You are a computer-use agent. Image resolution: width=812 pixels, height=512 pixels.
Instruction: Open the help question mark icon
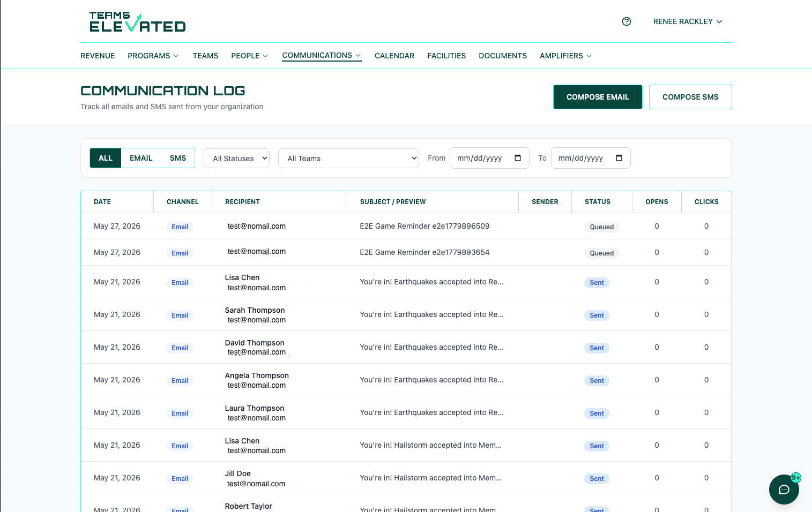click(627, 21)
